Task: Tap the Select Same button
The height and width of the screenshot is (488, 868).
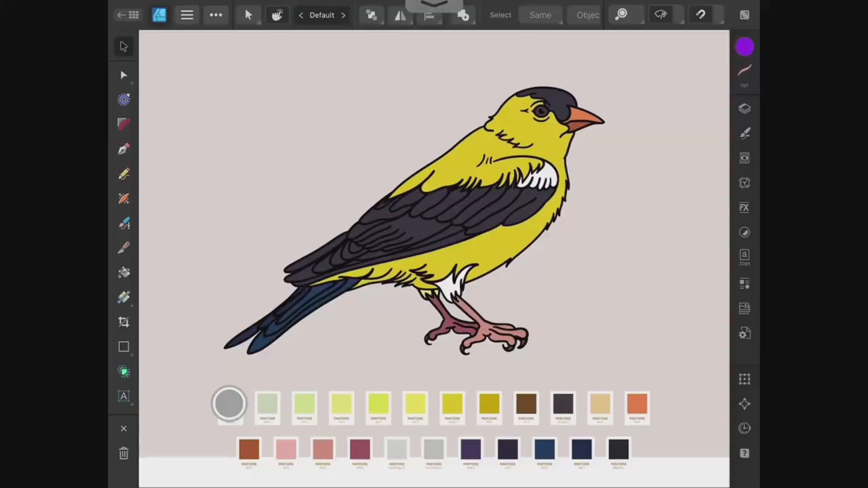Action: 540,15
